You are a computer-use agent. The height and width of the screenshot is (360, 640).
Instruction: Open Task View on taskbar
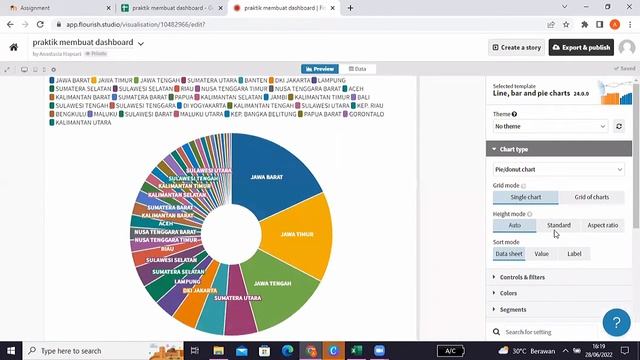click(195, 351)
